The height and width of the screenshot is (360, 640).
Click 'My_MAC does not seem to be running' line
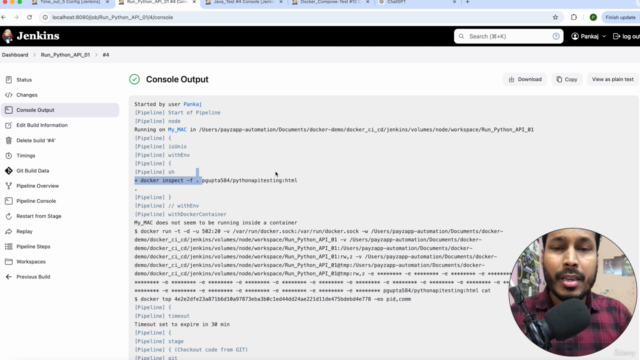216,223
